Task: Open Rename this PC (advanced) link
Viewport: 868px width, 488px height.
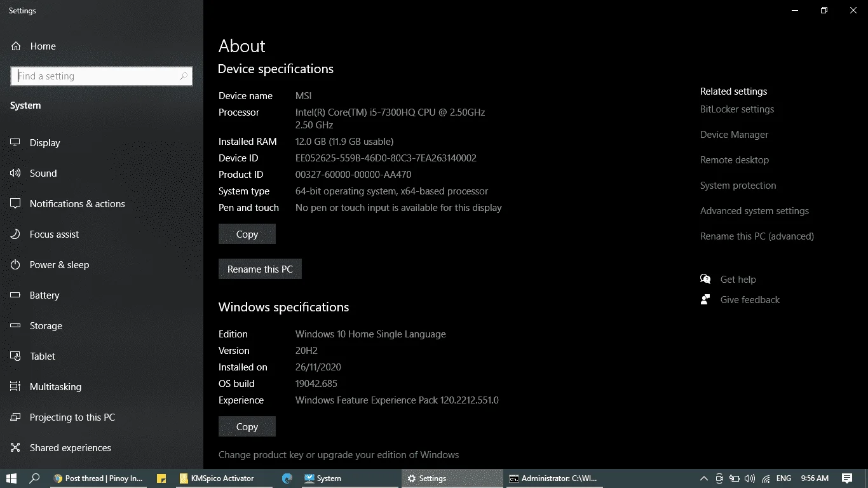Action: 757,236
